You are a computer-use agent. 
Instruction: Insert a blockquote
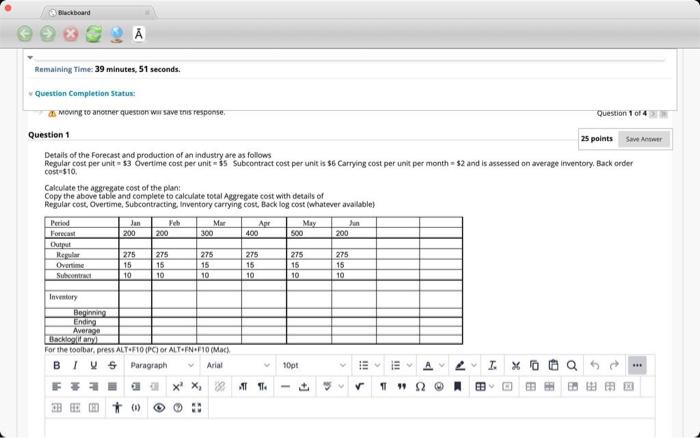402,387
